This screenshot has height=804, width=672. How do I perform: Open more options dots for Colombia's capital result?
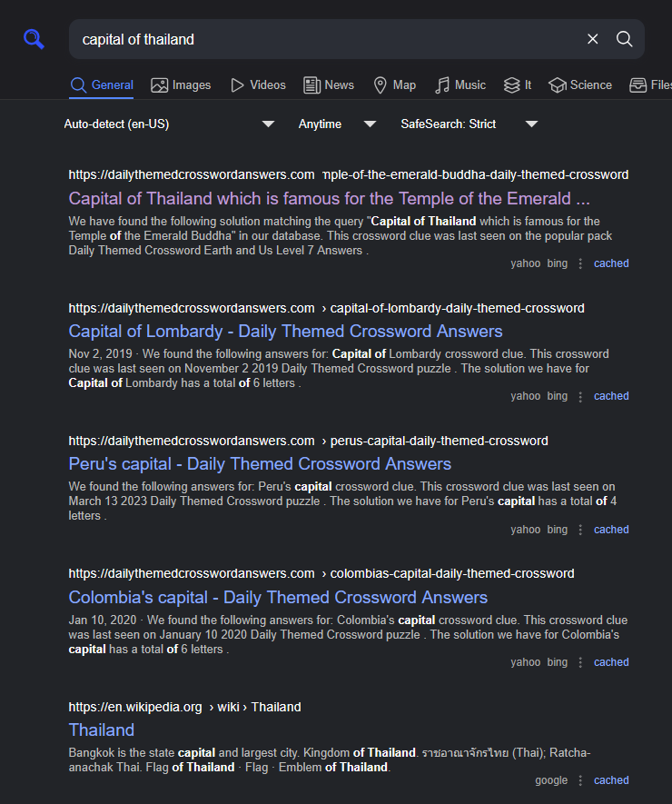point(581,662)
